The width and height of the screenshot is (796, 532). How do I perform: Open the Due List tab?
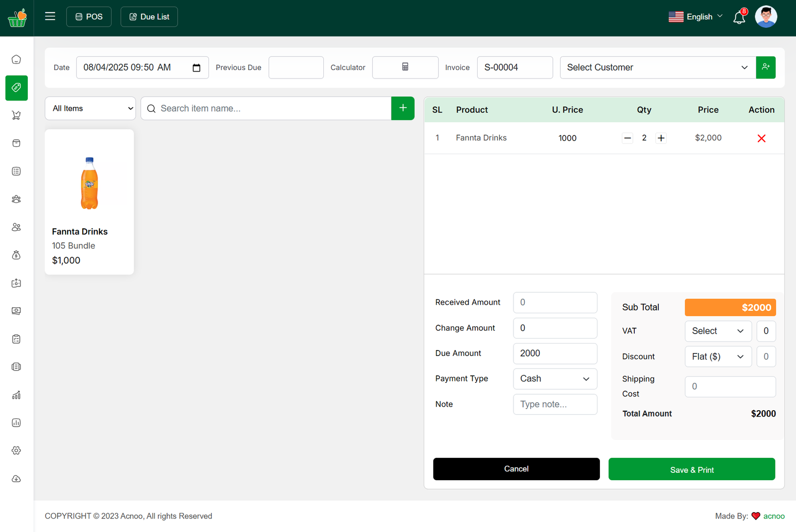149,17
